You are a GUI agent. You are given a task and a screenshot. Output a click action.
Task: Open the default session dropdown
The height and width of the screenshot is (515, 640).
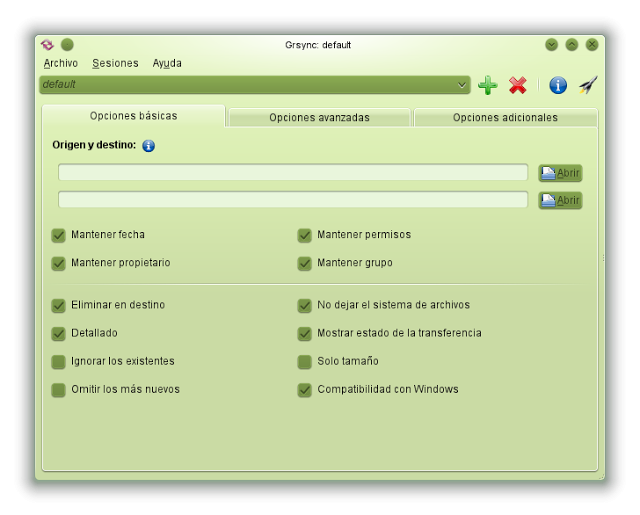(x=255, y=85)
